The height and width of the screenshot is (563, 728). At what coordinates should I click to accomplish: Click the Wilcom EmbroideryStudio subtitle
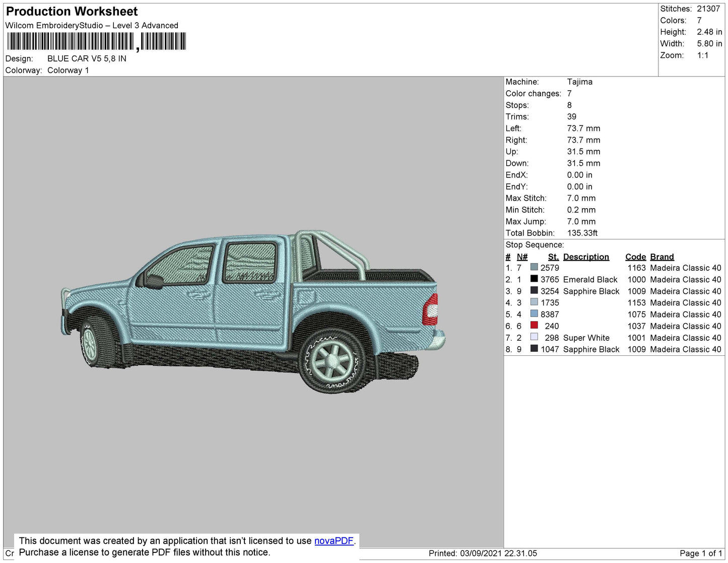[92, 25]
